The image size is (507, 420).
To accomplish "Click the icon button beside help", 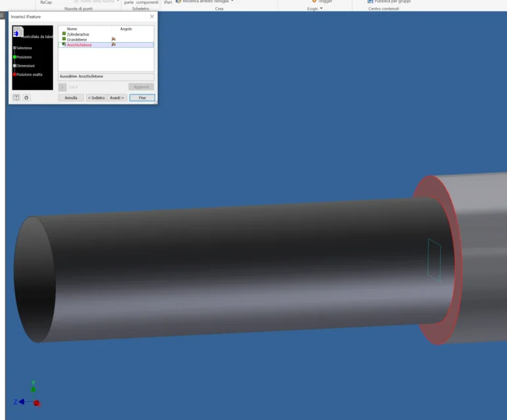I will pos(26,98).
